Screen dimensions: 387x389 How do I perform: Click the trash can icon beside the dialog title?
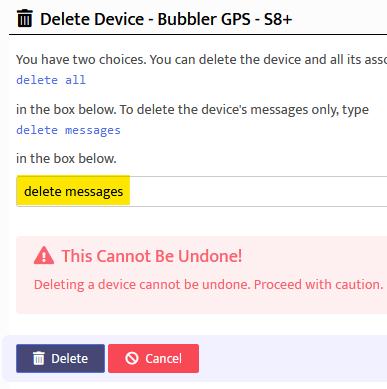click(24, 18)
